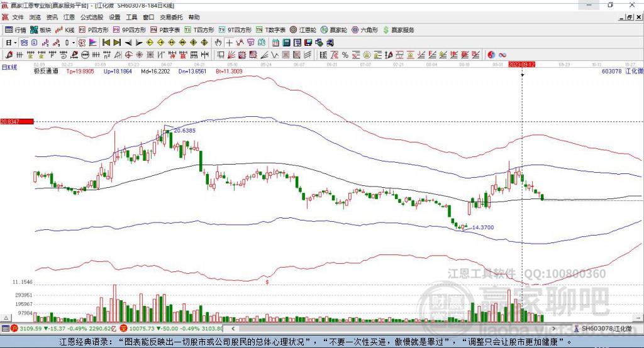Image resolution: width=644 pixels, height=348 pixels.
Task: Click the floppy disk save icon
Action: (308, 43)
